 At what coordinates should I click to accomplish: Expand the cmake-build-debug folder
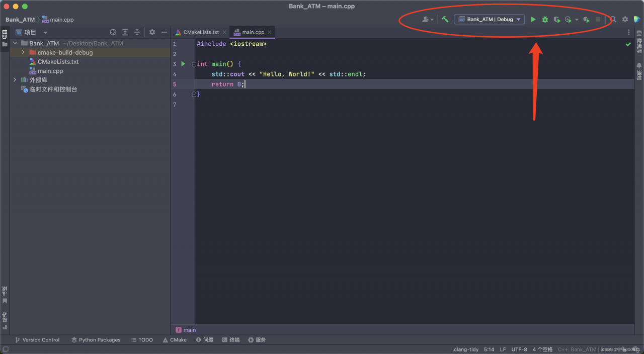tap(23, 52)
